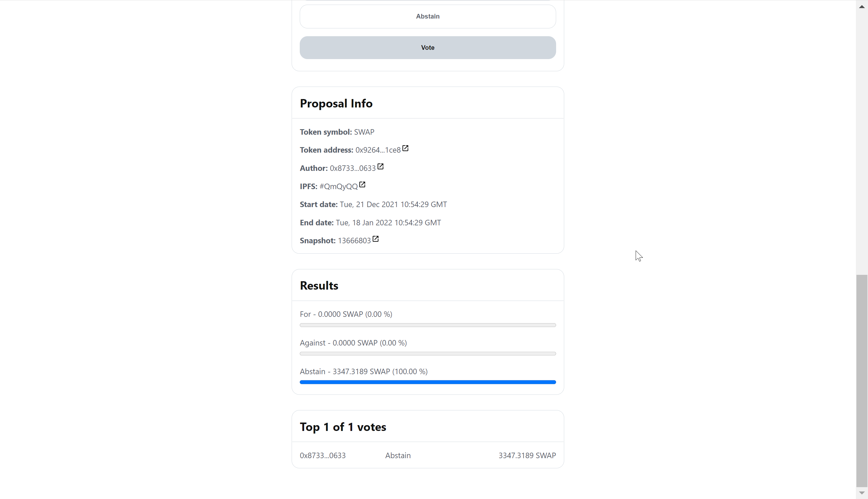Select the Abstain voting option

[x=428, y=17]
